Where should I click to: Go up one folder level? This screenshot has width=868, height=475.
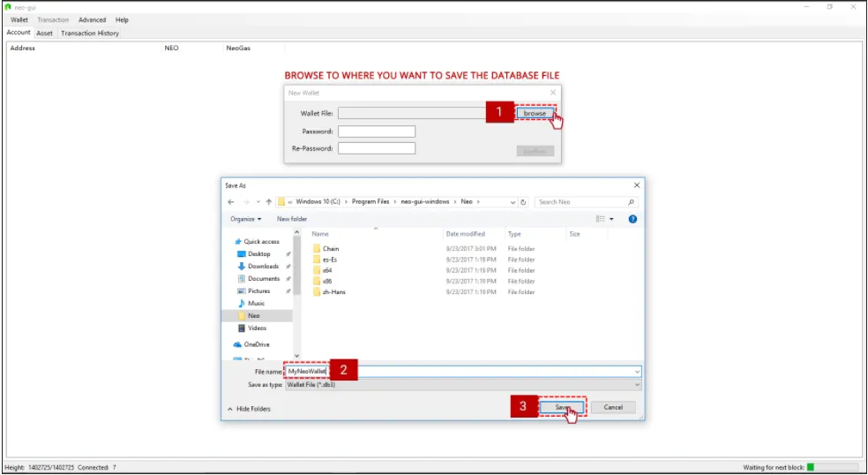[269, 202]
